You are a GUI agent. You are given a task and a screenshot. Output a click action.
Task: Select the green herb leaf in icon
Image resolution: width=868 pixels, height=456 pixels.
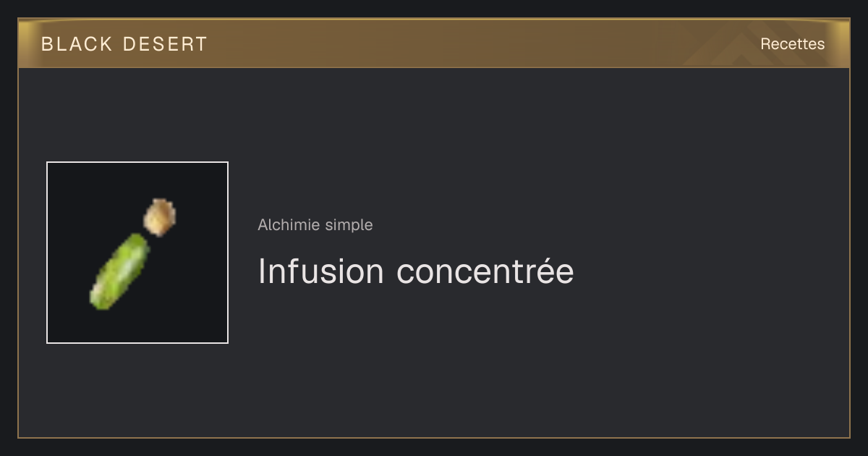pos(119,271)
